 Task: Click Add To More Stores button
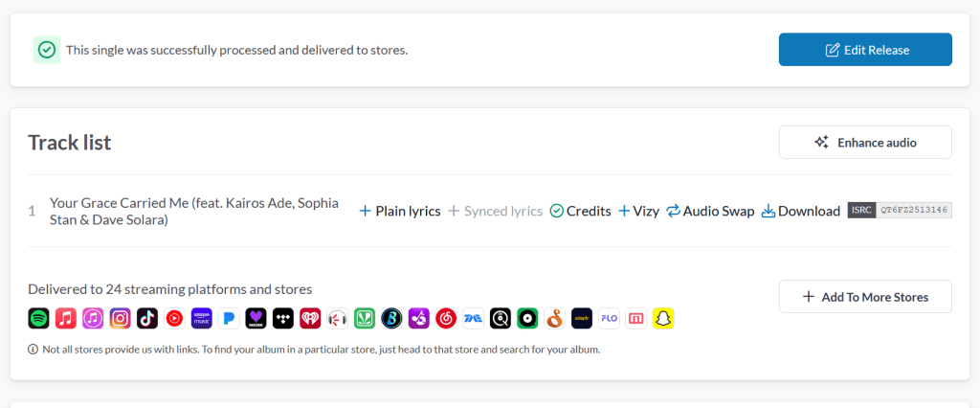[865, 297]
